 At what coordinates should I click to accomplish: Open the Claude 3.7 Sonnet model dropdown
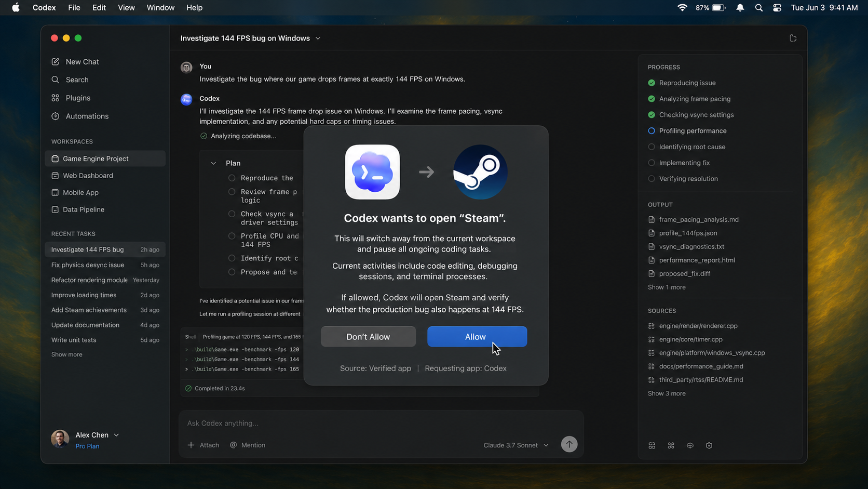(516, 445)
